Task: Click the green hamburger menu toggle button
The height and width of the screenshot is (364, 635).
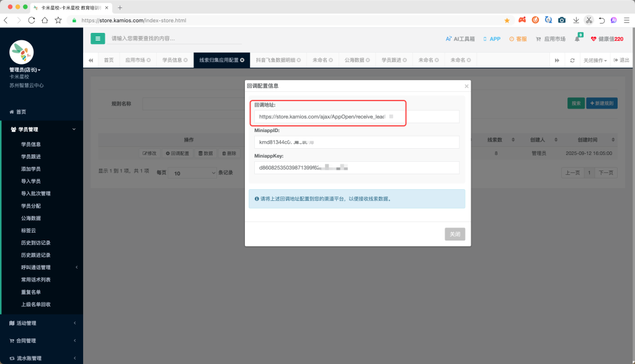Action: (x=98, y=38)
